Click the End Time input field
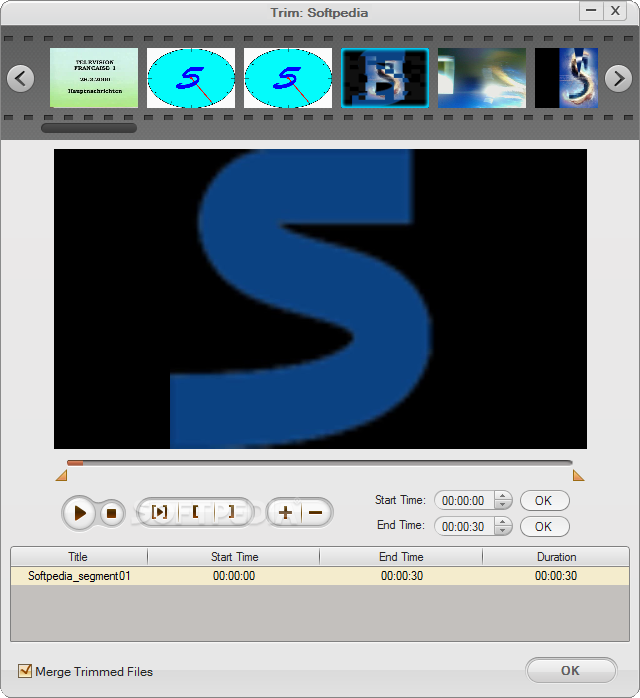This screenshot has height=698, width=640. (463, 527)
